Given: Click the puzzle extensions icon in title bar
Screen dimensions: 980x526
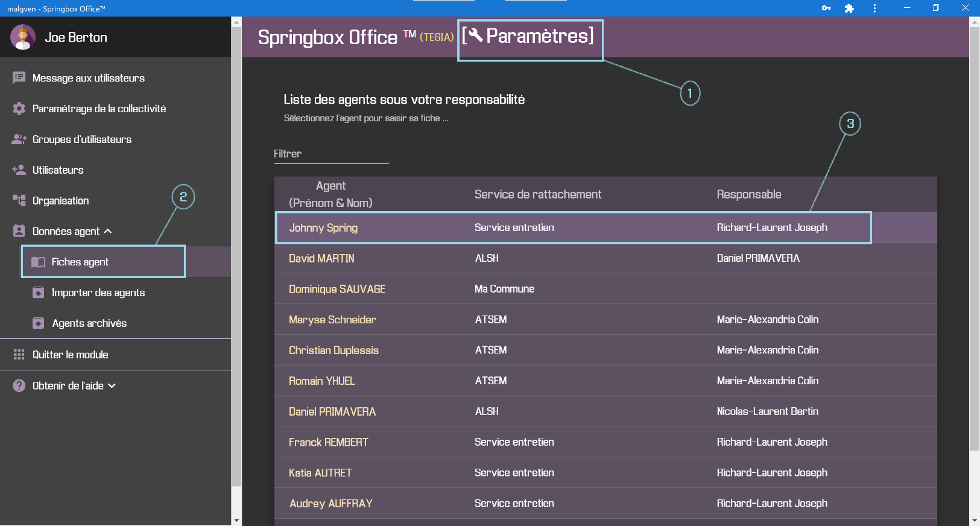Looking at the screenshot, I should click(849, 8).
